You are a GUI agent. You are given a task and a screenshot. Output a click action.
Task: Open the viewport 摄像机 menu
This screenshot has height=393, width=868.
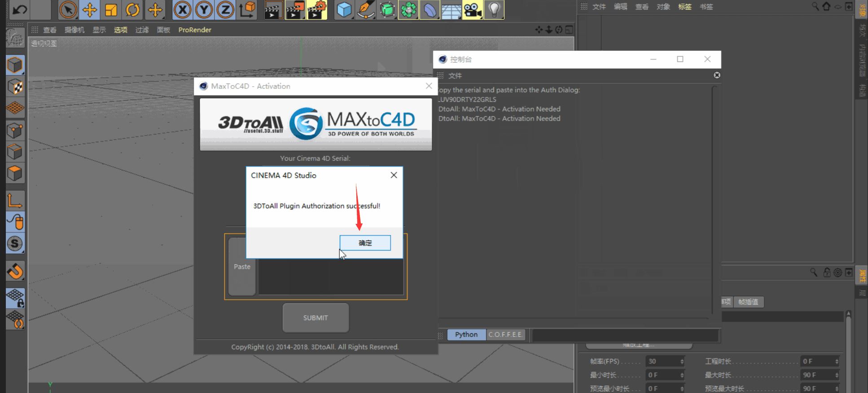point(75,30)
